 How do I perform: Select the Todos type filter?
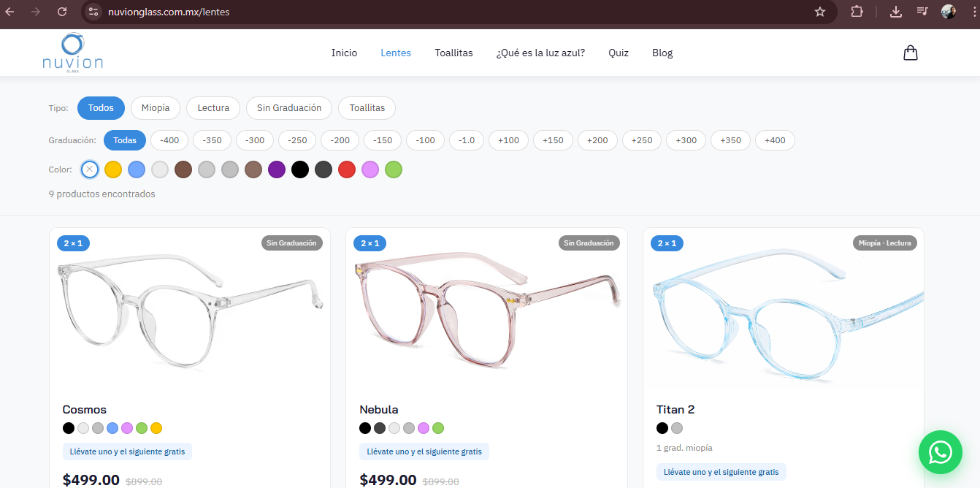101,108
